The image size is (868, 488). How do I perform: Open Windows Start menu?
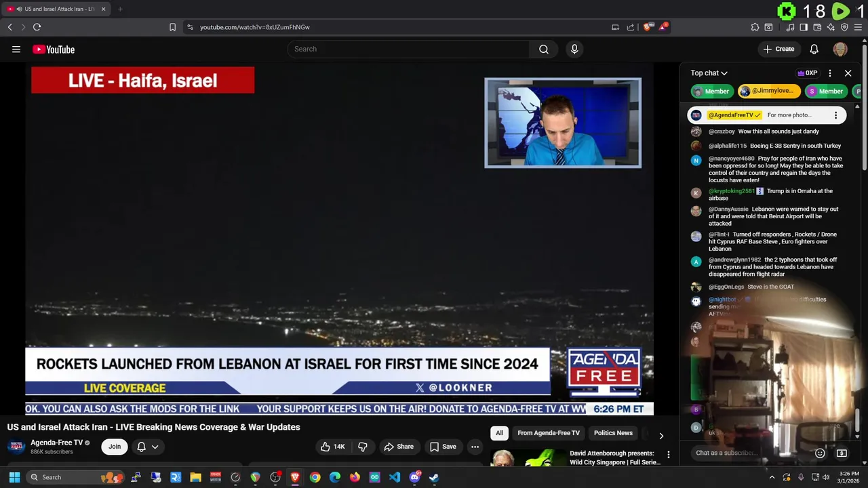[x=14, y=477]
